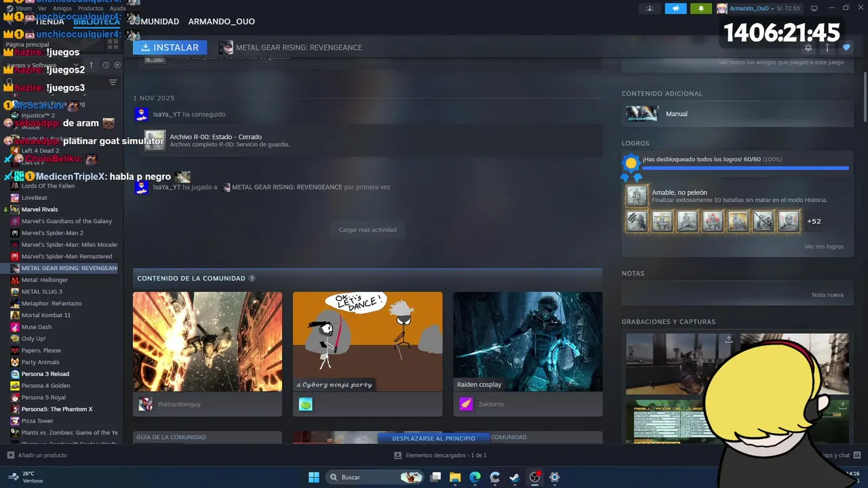The width and height of the screenshot is (868, 488).
Task: Open the Steam menu
Action: [24, 8]
